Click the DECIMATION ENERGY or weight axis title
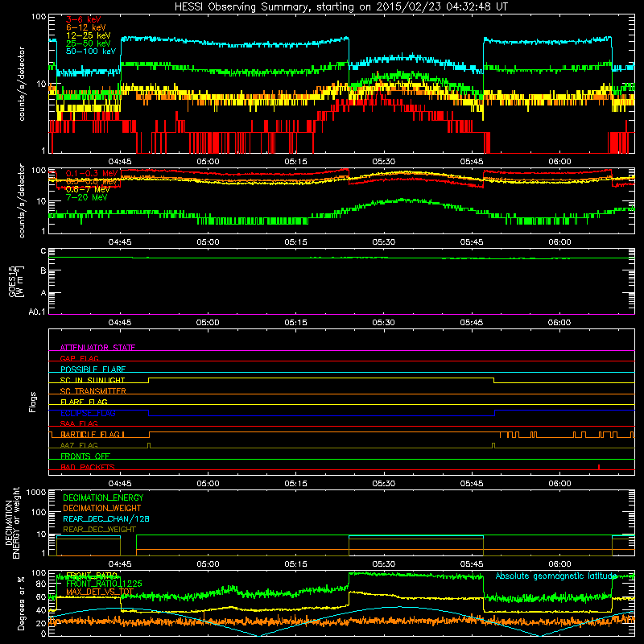Viewport: 644px width, 644px height. 12,522
